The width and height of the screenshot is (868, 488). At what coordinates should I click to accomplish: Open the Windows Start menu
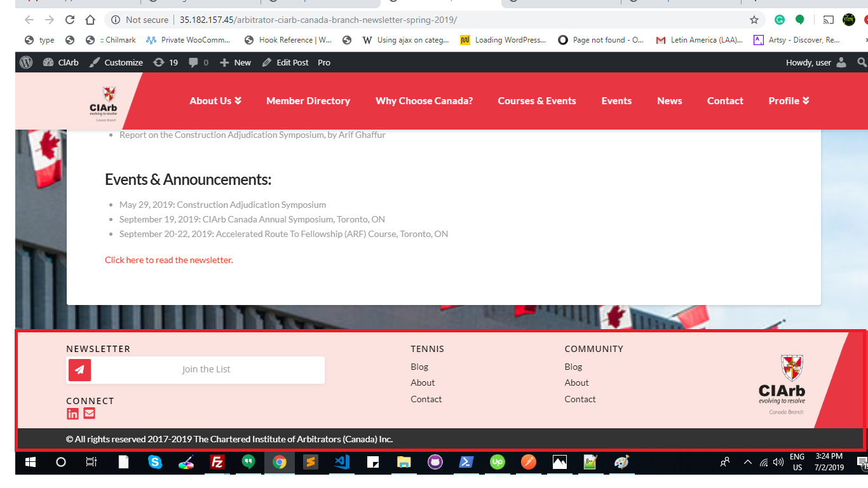coord(30,462)
